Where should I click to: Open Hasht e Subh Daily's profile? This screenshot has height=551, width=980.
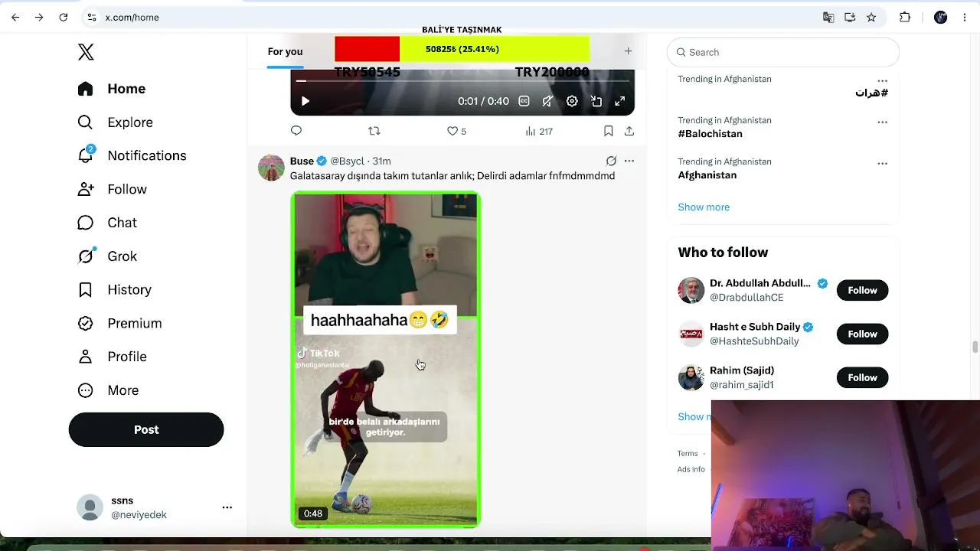click(753, 327)
